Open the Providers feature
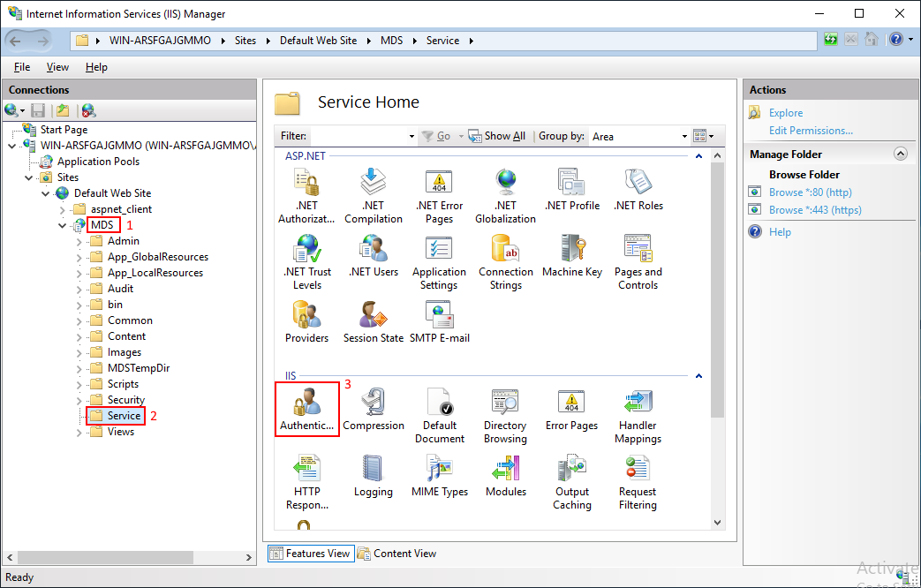Viewport: 921px width, 588px height. [x=306, y=322]
